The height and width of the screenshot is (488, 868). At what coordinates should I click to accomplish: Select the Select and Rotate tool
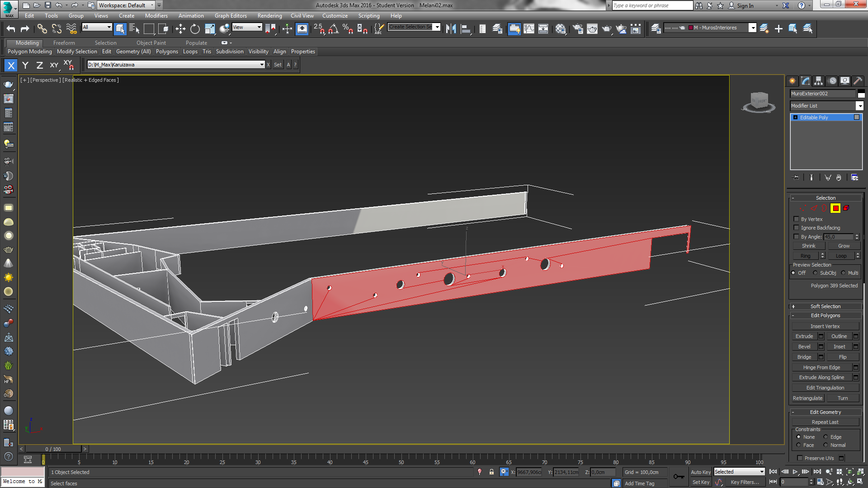[195, 29]
